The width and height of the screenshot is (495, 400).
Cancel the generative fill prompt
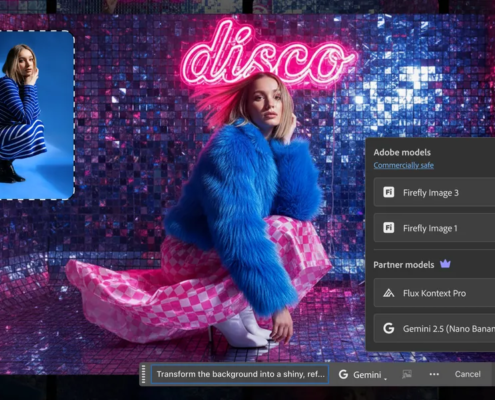coord(467,374)
